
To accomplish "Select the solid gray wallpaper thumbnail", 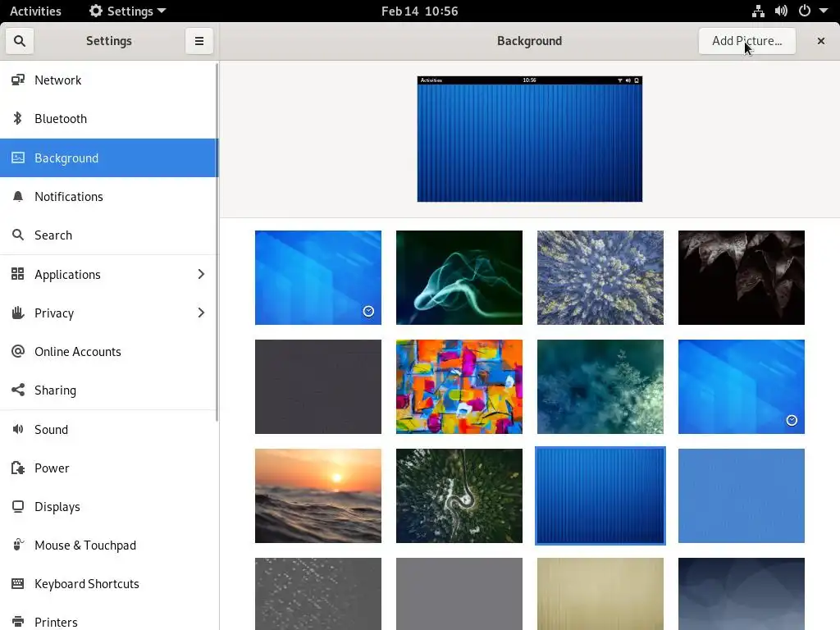I will tap(459, 594).
